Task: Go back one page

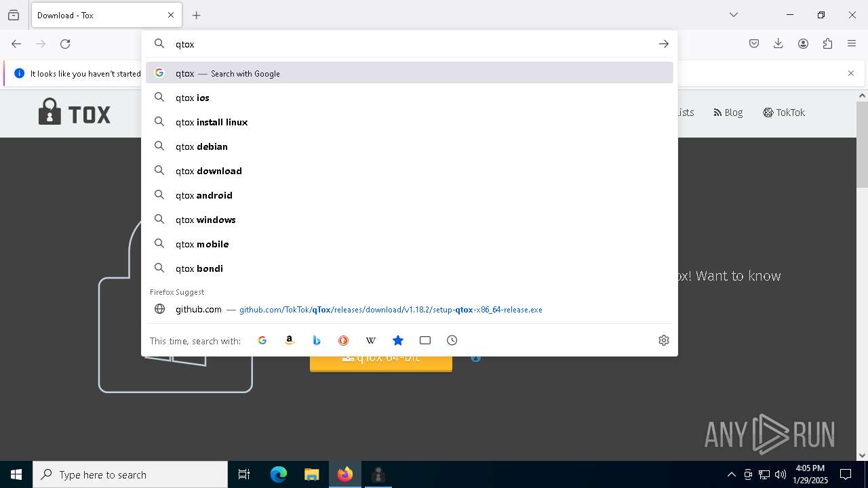Action: pos(16,44)
